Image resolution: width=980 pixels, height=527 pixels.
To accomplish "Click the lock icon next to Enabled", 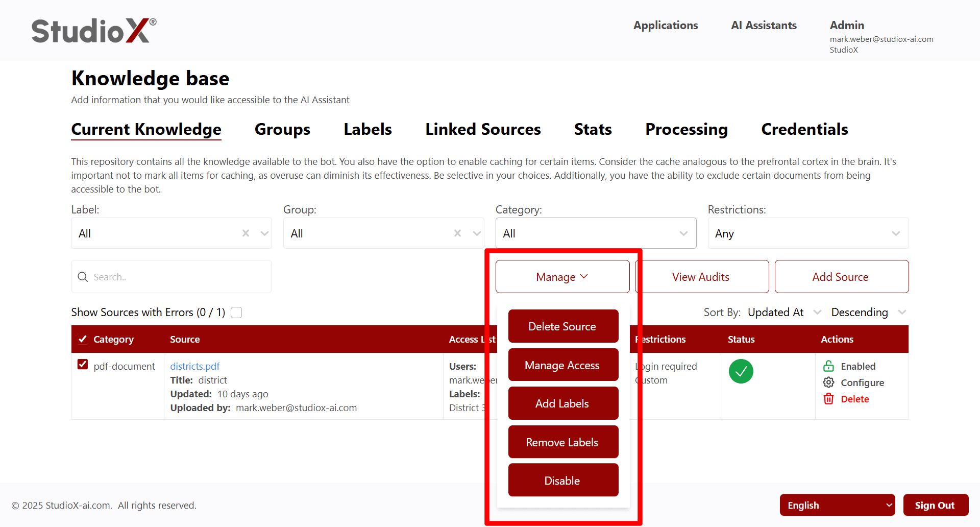I will click(829, 366).
